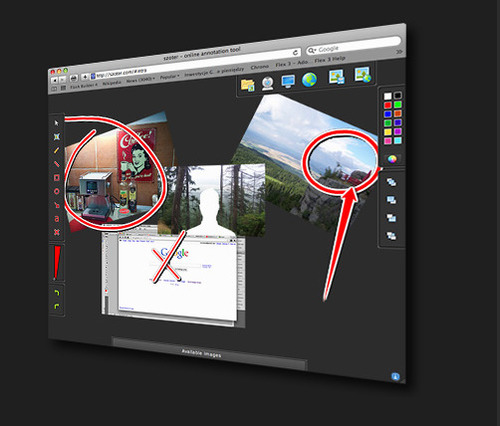
Task: Select the text 'a' tool
Action: point(57,219)
